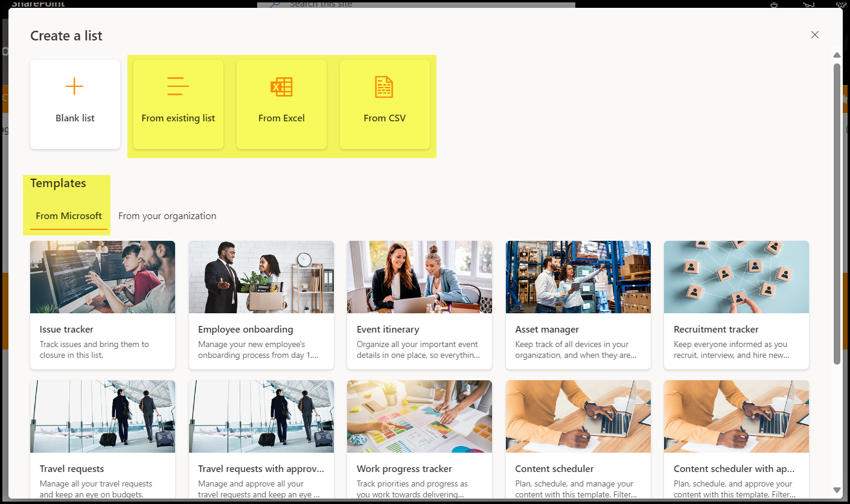Click the Travel requests template title
Image resolution: width=850 pixels, height=504 pixels.
tap(72, 469)
